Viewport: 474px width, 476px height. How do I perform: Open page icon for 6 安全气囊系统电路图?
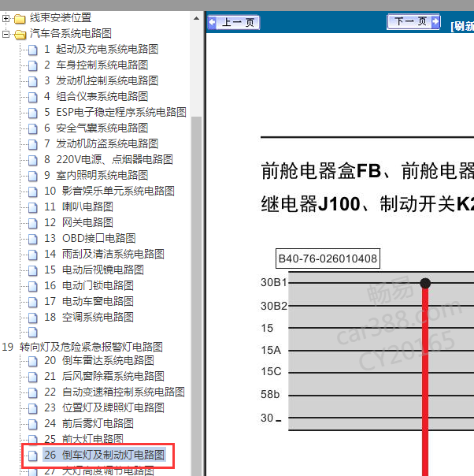pyautogui.click(x=33, y=128)
